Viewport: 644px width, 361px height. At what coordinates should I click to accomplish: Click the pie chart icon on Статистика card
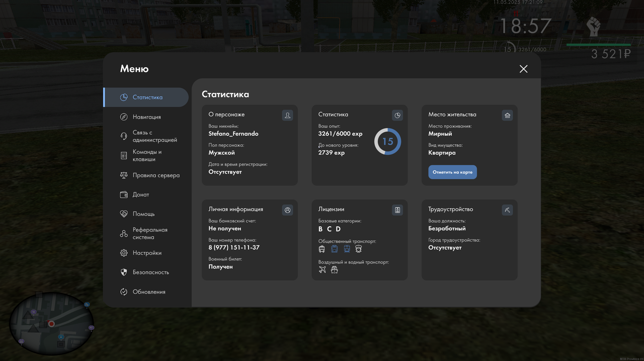397,115
